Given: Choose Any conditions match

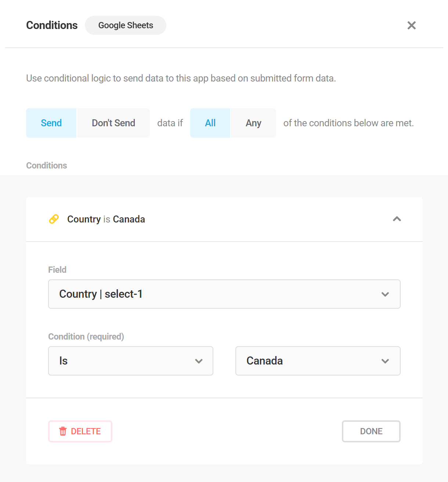Looking at the screenshot, I should tap(253, 123).
